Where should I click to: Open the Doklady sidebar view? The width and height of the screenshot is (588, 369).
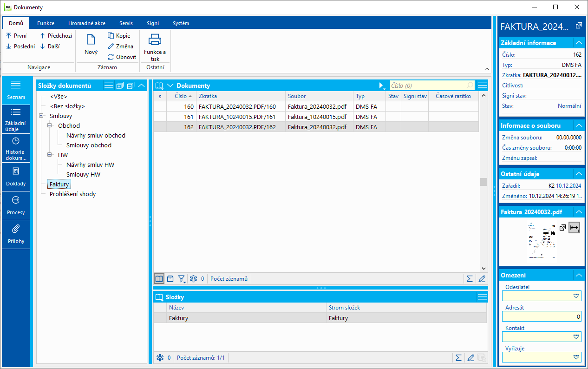pos(16,177)
